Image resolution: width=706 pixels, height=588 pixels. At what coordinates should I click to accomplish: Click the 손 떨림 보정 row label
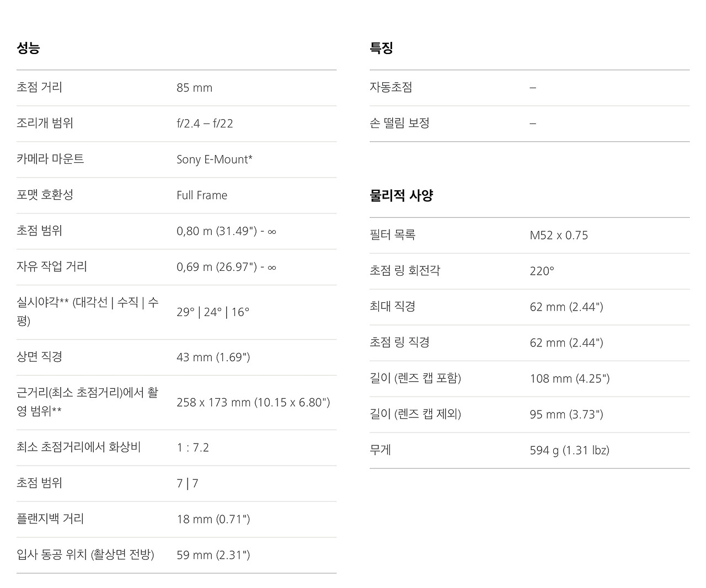click(x=399, y=123)
